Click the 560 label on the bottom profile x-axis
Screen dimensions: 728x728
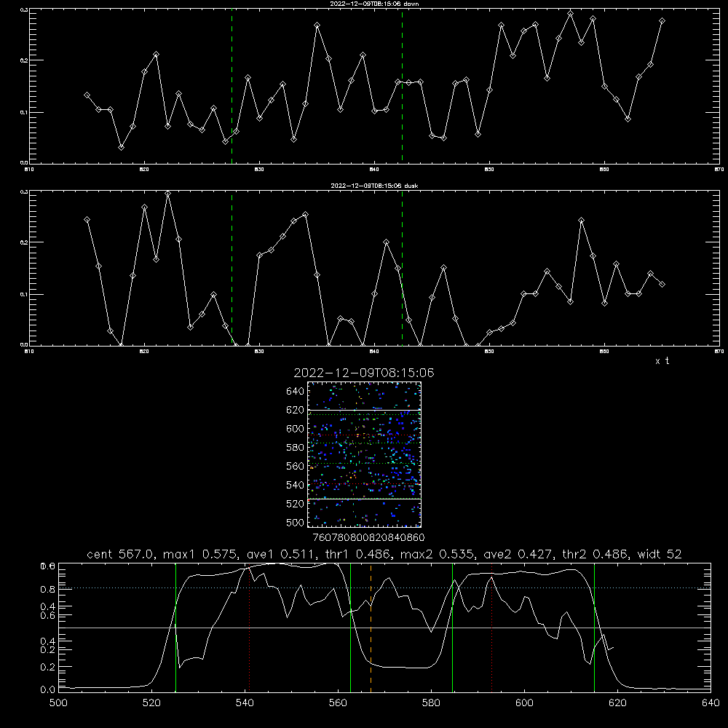[x=338, y=703]
